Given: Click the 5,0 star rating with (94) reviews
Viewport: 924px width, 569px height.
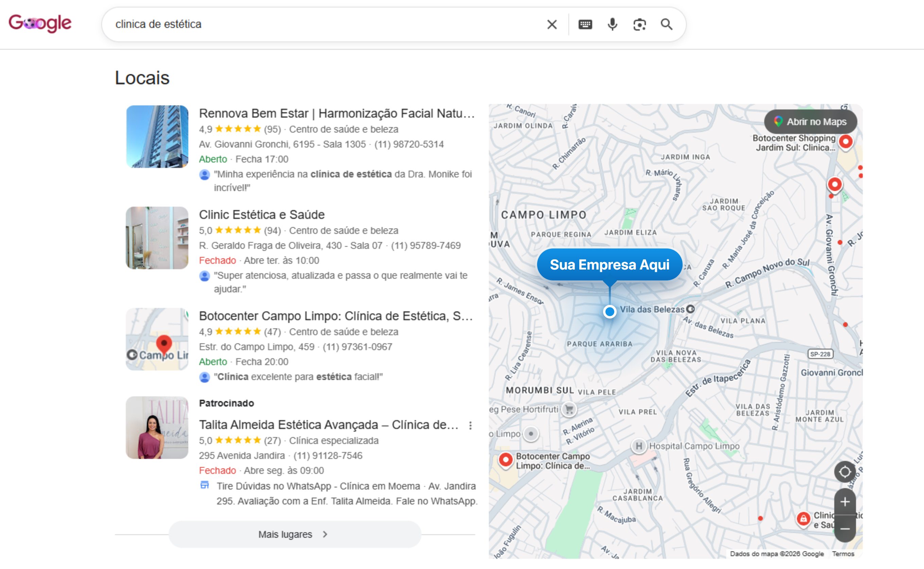Looking at the screenshot, I should point(240,230).
